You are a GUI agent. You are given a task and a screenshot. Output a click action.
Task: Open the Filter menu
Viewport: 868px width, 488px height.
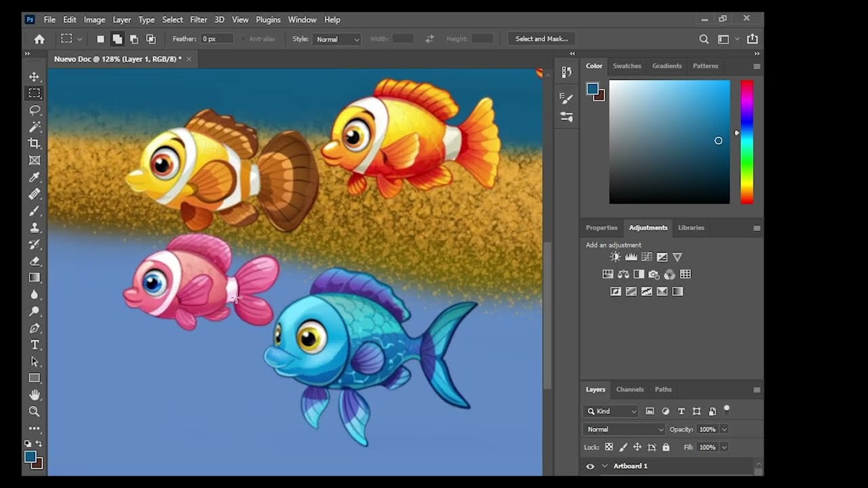pyautogui.click(x=199, y=20)
